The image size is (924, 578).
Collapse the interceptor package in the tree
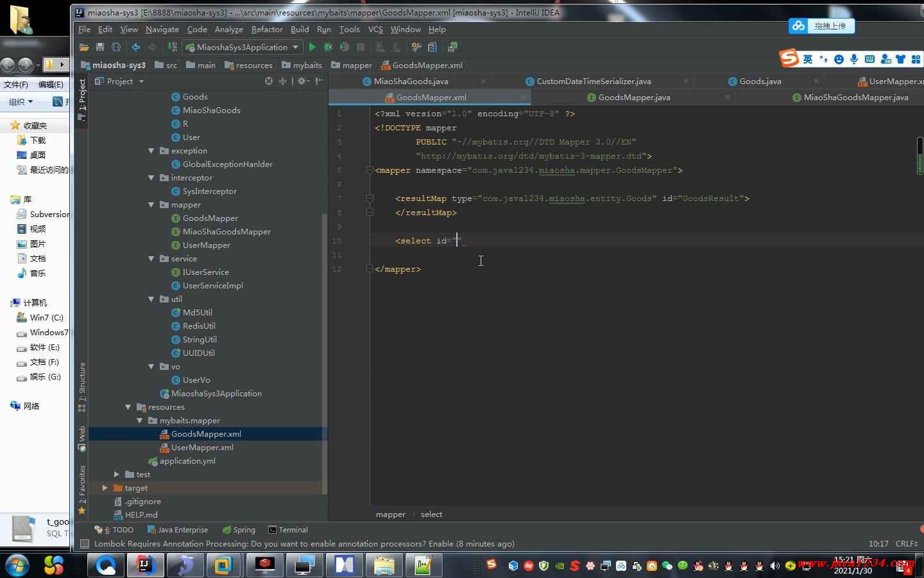tap(151, 178)
